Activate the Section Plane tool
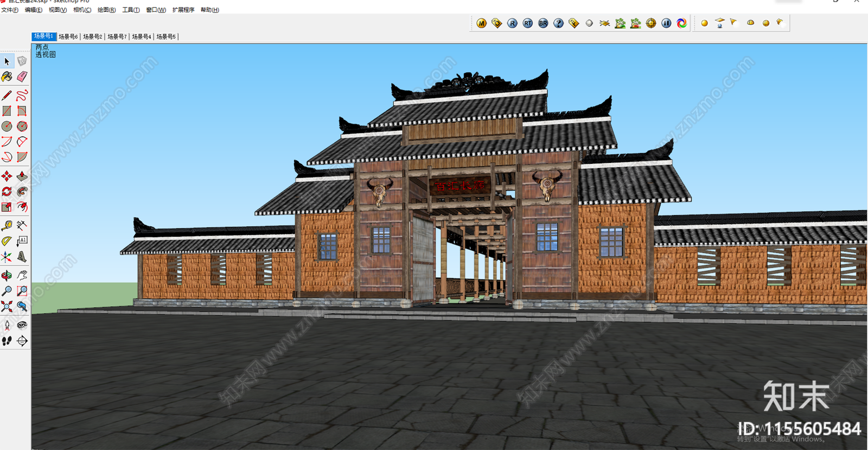Image resolution: width=868 pixels, height=450 pixels. (x=22, y=341)
